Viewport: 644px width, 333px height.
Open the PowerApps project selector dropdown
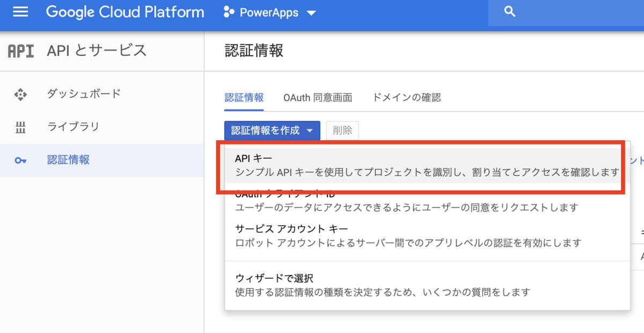click(270, 12)
